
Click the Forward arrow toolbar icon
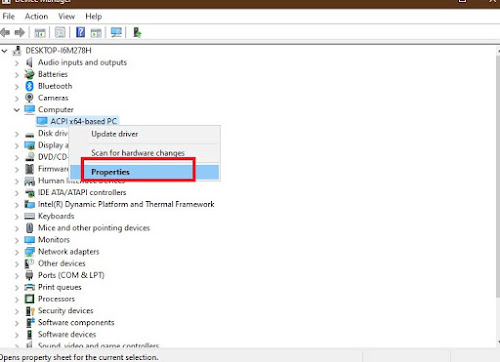20,33
